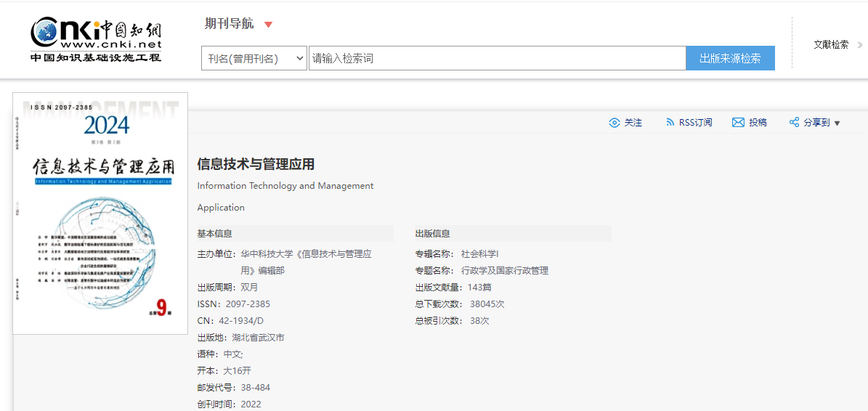Select the 出版地 value 湖北省武汉市
This screenshot has width=868, height=411.
(258, 338)
